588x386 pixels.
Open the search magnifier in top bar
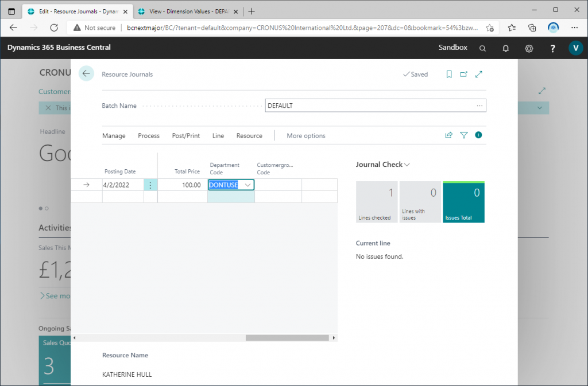(483, 48)
